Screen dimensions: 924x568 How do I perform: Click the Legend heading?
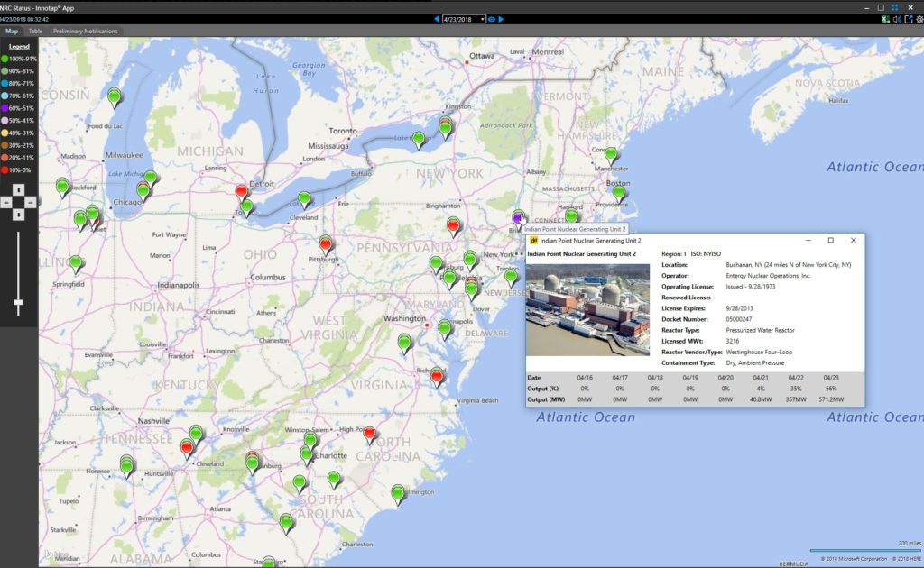(19, 47)
